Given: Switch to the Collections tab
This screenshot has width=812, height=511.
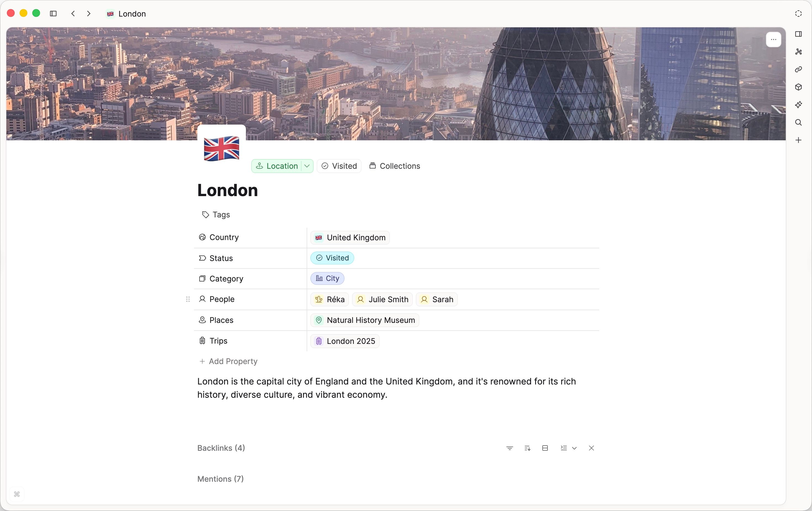Looking at the screenshot, I should pyautogui.click(x=394, y=166).
